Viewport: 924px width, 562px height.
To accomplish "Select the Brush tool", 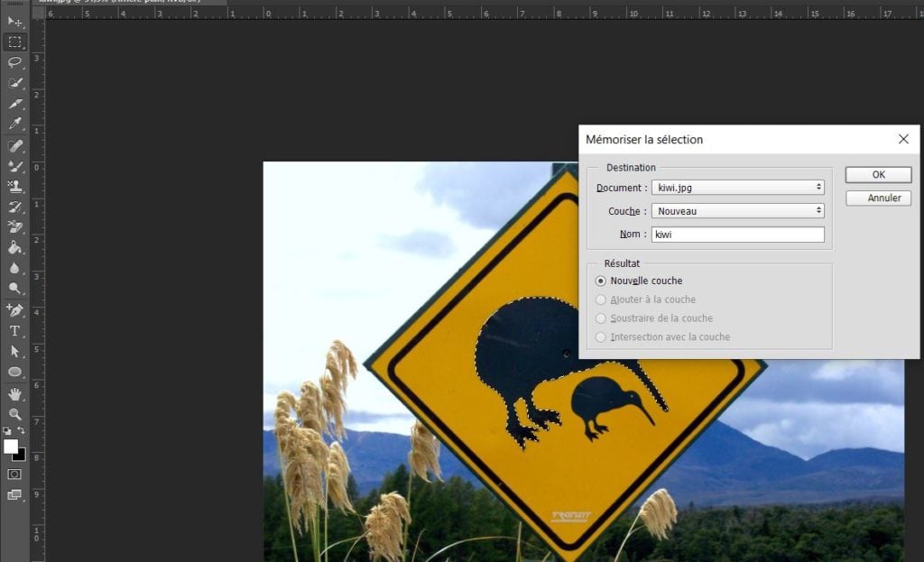I will tap(14, 166).
